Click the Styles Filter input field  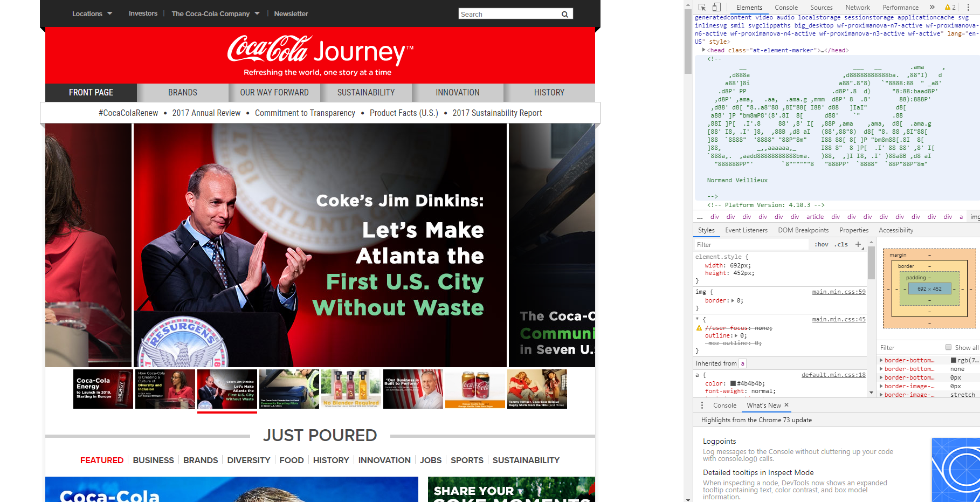[751, 245]
